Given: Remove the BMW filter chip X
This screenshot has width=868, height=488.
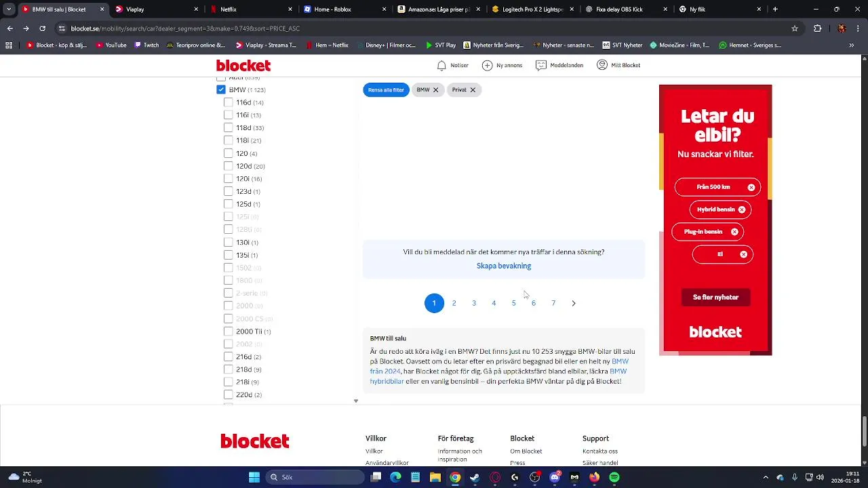Looking at the screenshot, I should [x=435, y=89].
